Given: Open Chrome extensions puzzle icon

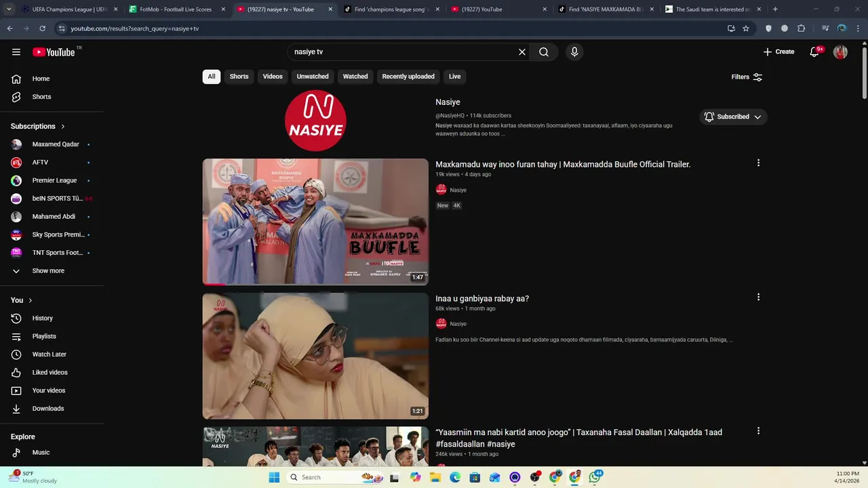Looking at the screenshot, I should (801, 28).
